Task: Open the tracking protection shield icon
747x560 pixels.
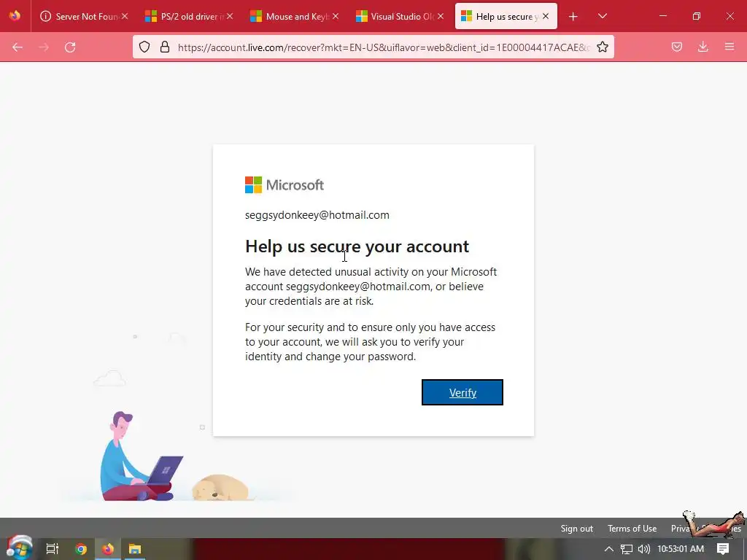Action: pos(144,47)
